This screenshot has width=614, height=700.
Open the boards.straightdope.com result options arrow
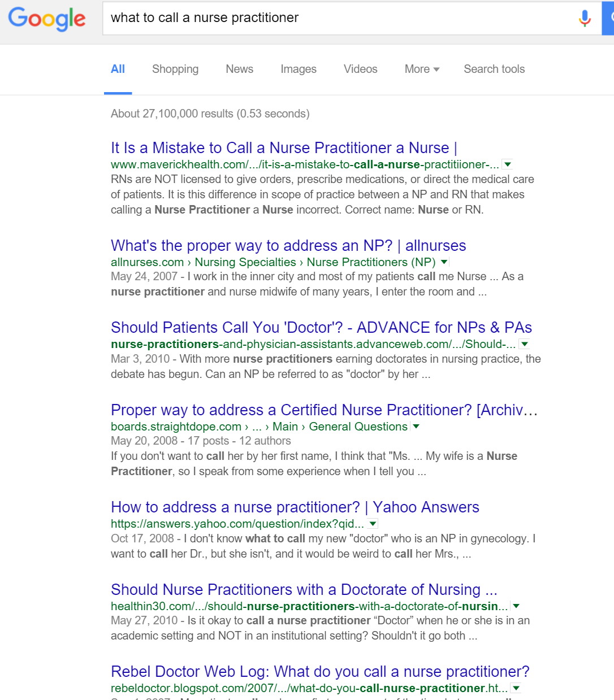417,427
